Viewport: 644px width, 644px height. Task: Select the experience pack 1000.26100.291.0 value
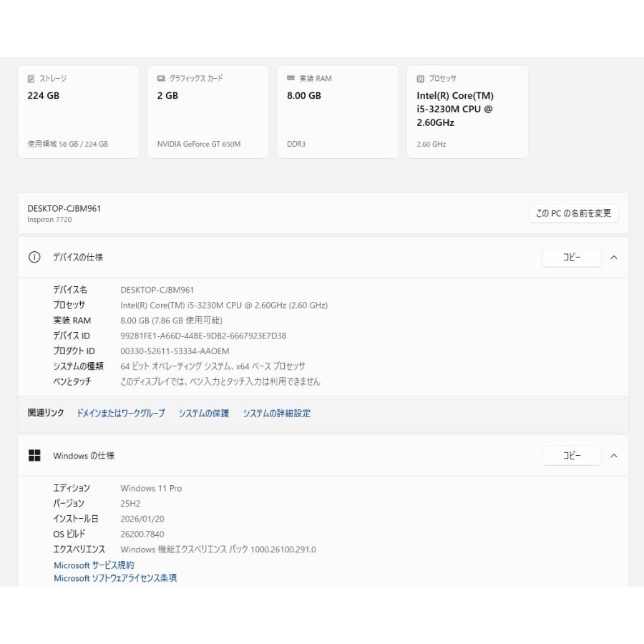(x=218, y=550)
